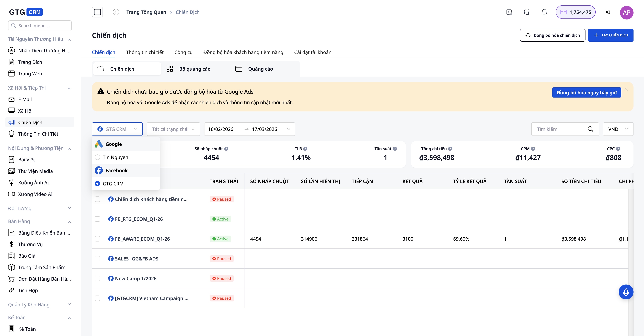Screen dimensions: 644x336
Task: Tick the New Camp 1/2026 checkbox
Action: (98, 278)
